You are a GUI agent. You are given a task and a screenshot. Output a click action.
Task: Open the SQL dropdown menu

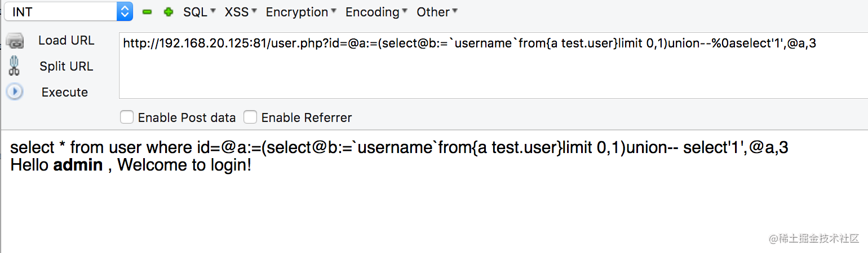pos(200,12)
